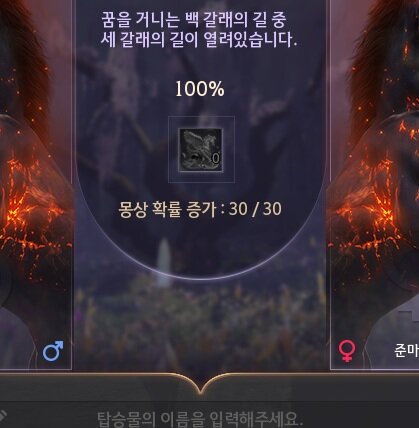Click the pencil edit icon beside name field
This screenshot has height=428, width=419.
point(3,415)
